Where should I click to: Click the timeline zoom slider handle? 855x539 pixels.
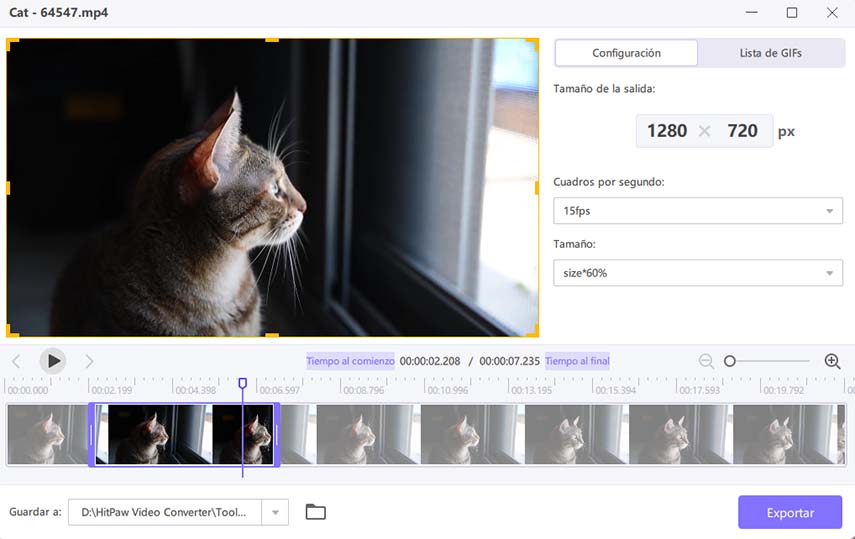tap(730, 361)
